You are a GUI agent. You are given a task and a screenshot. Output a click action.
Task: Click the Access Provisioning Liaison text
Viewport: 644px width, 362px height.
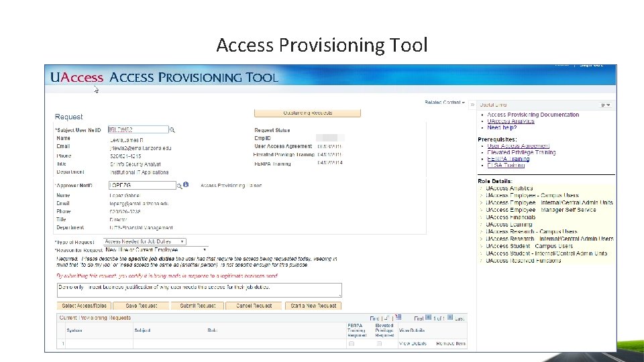point(231,186)
